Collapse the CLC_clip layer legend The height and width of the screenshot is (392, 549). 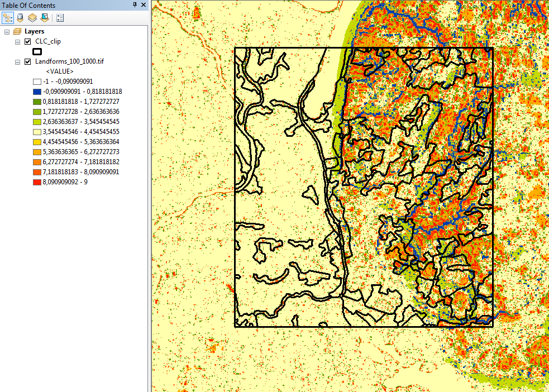coord(17,42)
